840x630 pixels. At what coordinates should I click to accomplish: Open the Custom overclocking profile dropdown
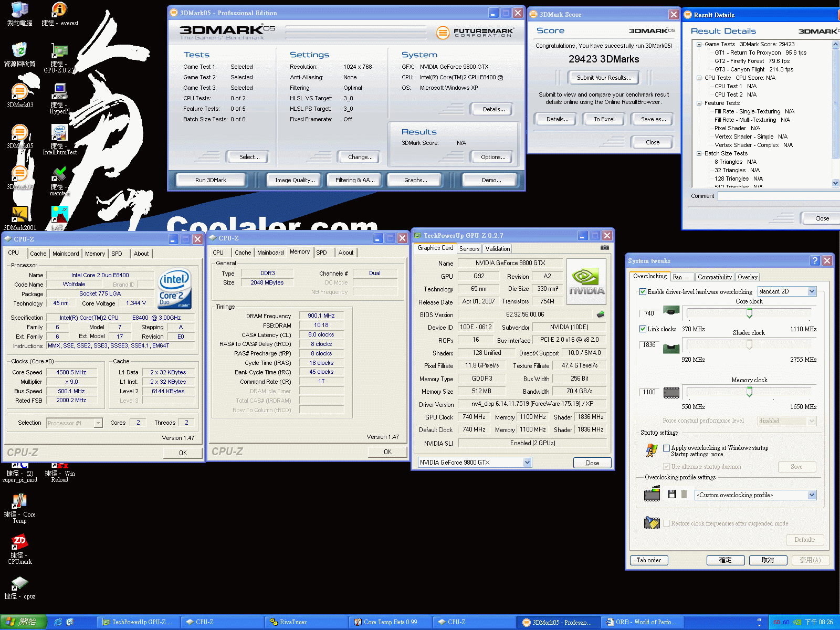(x=812, y=495)
